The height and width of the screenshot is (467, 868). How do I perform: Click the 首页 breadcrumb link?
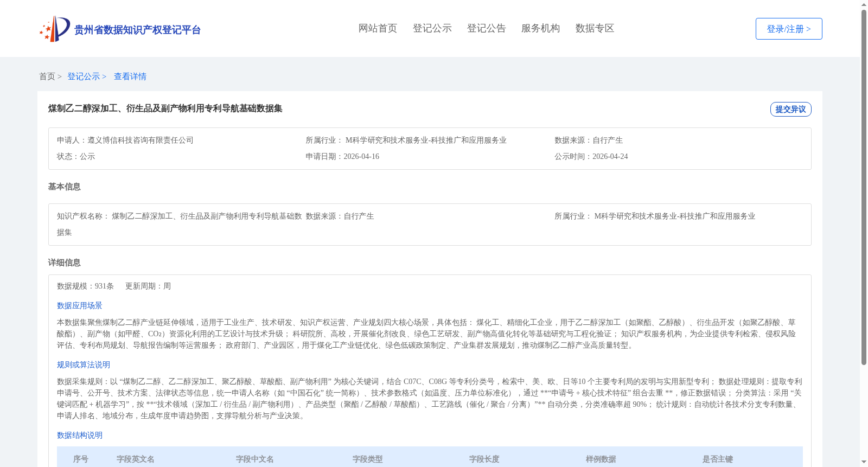click(47, 76)
